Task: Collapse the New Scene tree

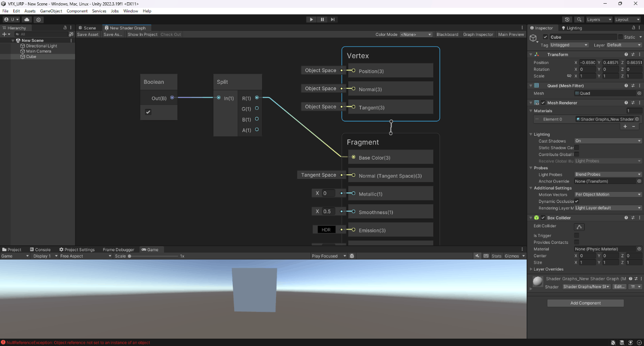Action: pyautogui.click(x=13, y=40)
